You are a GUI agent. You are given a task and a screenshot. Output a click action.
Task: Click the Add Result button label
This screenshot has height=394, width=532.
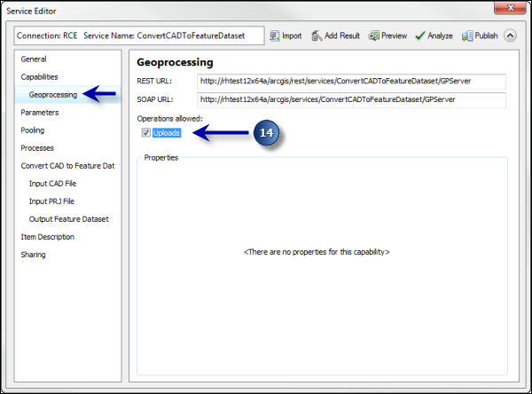tap(342, 35)
